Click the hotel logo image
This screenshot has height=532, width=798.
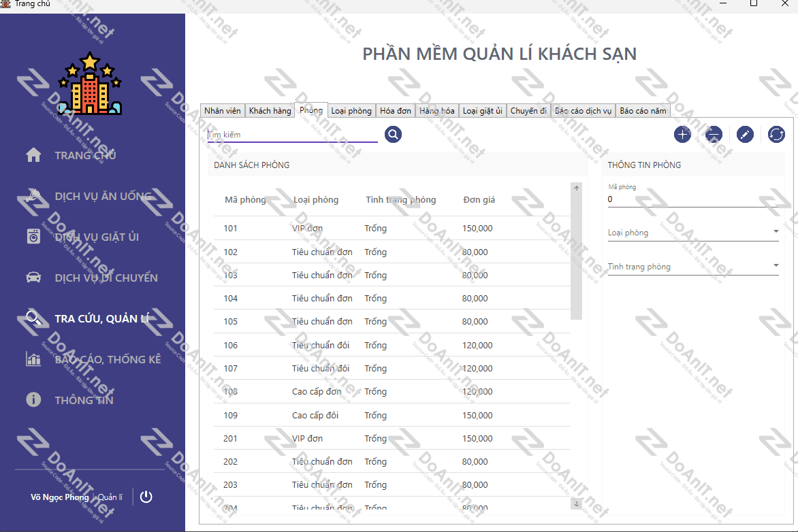[90, 83]
